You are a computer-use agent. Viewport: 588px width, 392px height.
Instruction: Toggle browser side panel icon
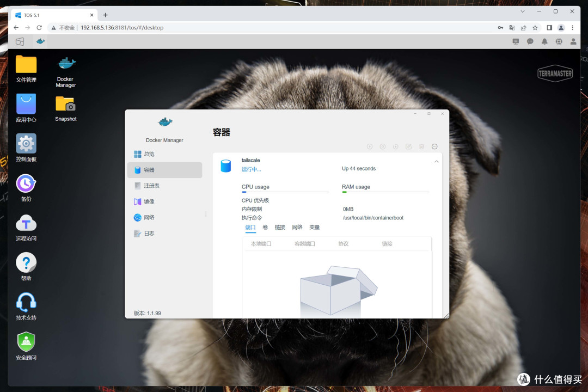pos(549,28)
